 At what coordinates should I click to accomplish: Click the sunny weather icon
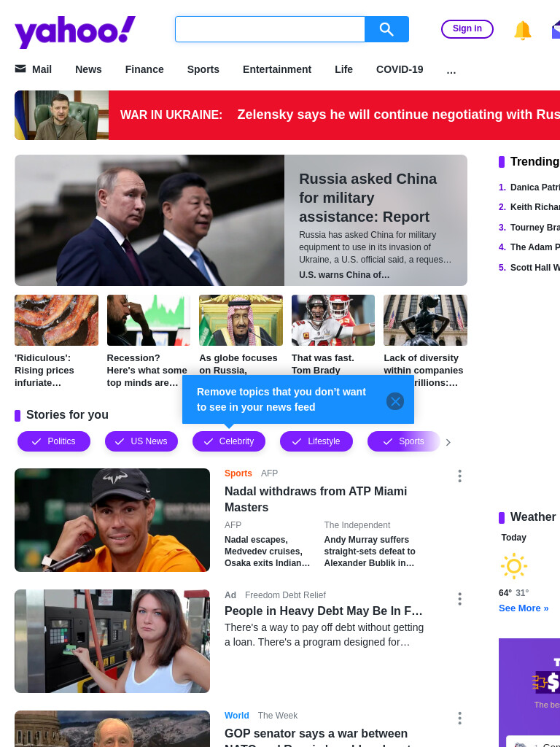point(514,566)
